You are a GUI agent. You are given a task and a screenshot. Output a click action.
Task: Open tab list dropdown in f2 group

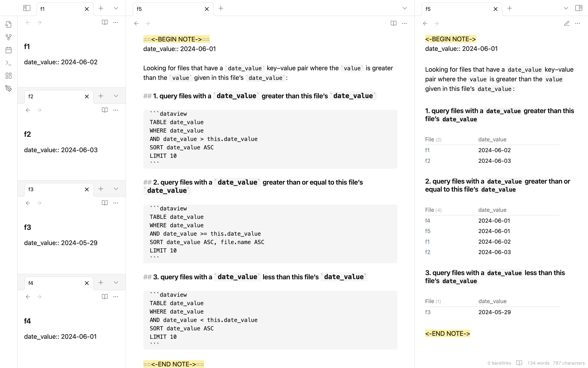[x=116, y=96]
